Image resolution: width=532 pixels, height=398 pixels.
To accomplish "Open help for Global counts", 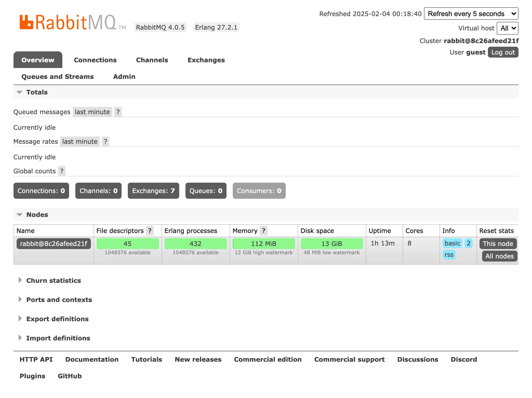I will [62, 171].
